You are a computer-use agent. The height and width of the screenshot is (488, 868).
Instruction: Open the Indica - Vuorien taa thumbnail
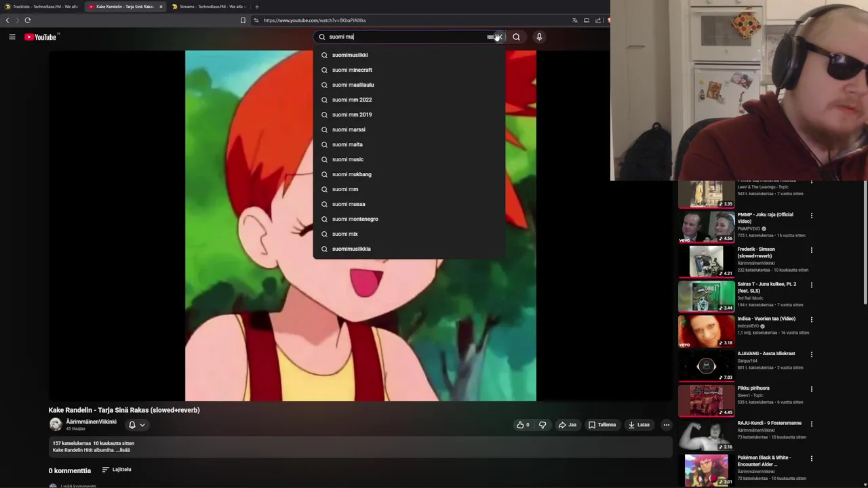[706, 331]
